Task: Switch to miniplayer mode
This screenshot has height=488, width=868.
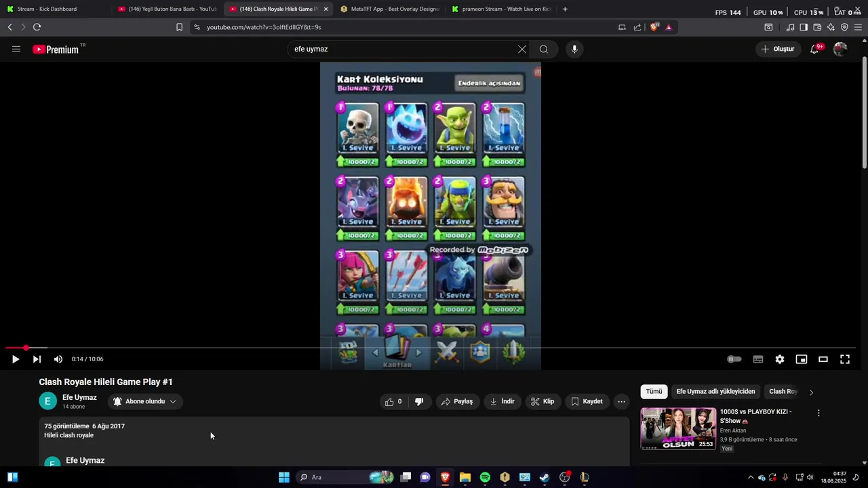Action: [x=802, y=359]
